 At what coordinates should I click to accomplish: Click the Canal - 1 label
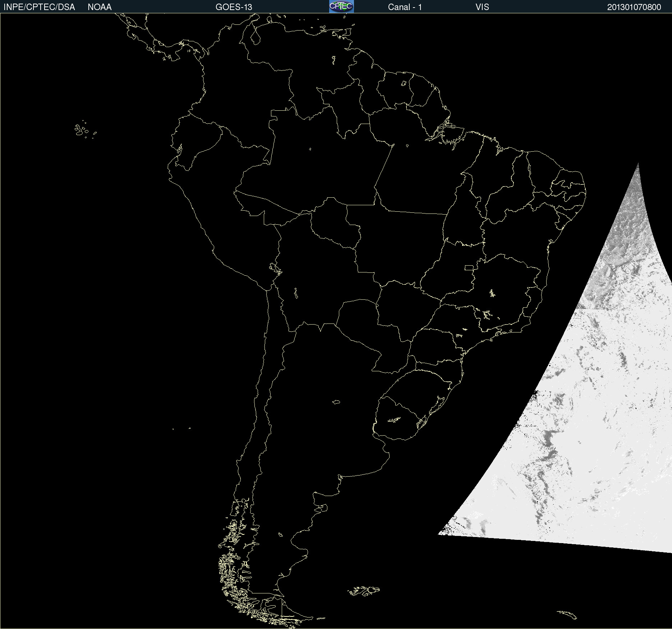click(x=405, y=7)
